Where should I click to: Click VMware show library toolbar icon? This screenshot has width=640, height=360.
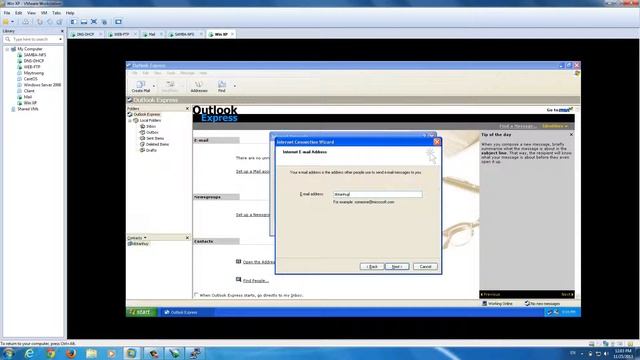click(x=73, y=22)
